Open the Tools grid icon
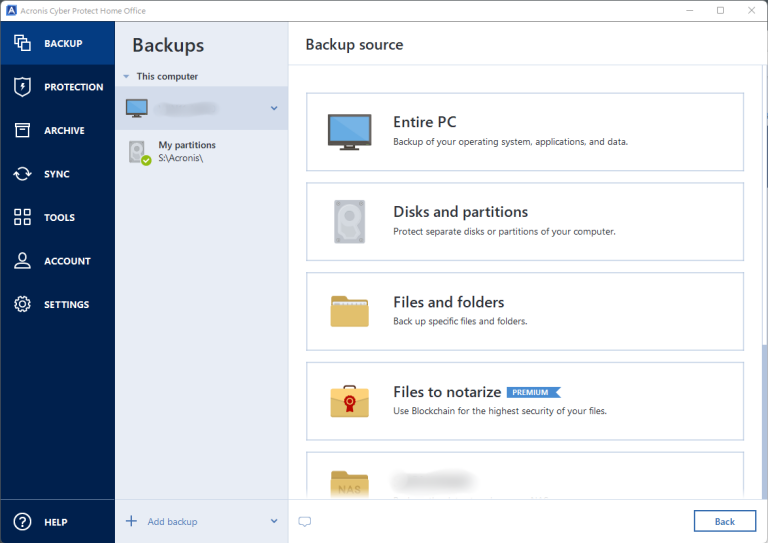Viewport: 769px width, 543px height. pos(22,218)
